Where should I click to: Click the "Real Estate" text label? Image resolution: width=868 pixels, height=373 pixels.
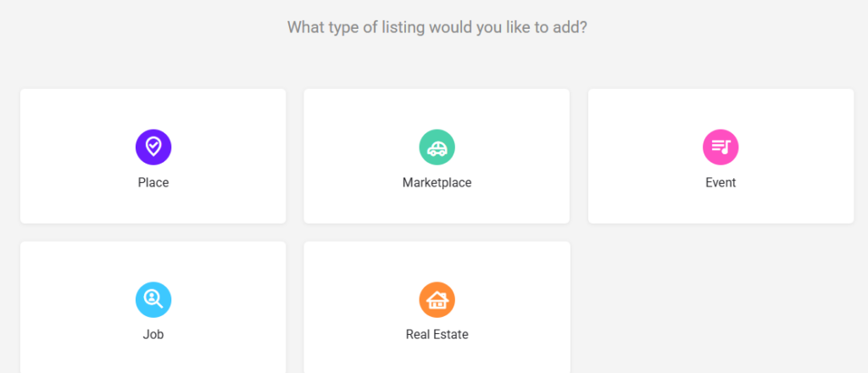(x=437, y=335)
